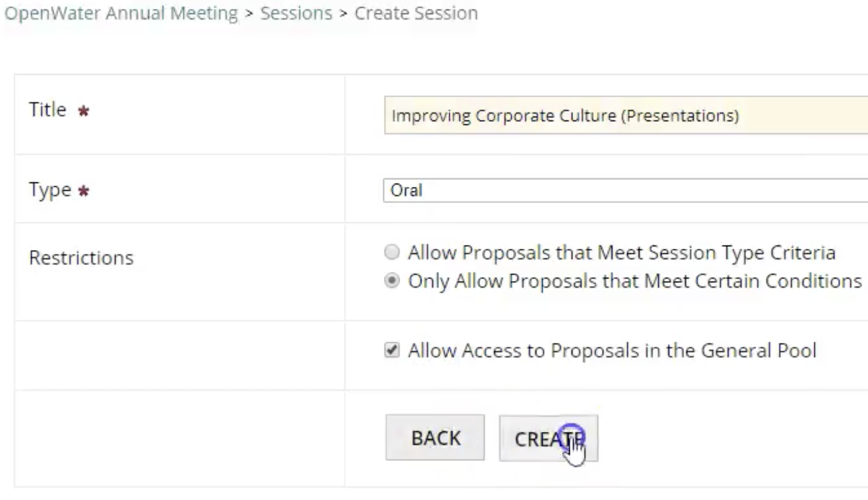
Task: Click the Title field label
Action: coord(47,109)
